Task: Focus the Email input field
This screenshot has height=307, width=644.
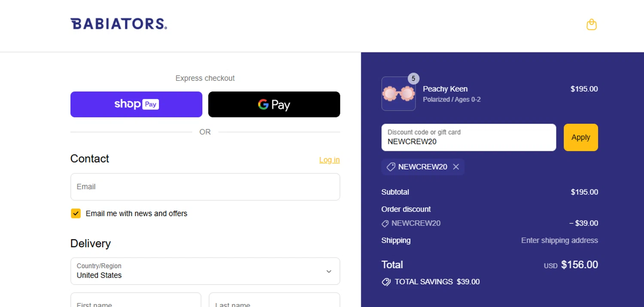Action: (x=205, y=187)
